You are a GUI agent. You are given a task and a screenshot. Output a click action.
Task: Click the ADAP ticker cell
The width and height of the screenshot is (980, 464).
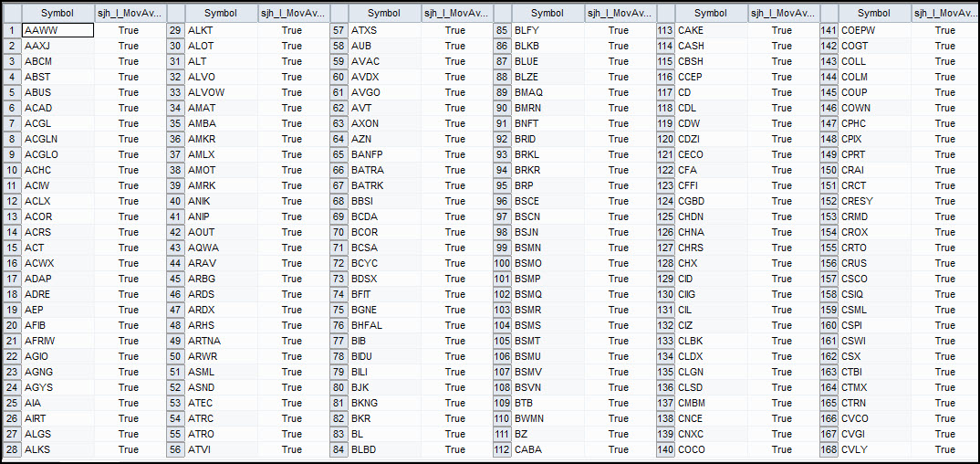click(57, 279)
